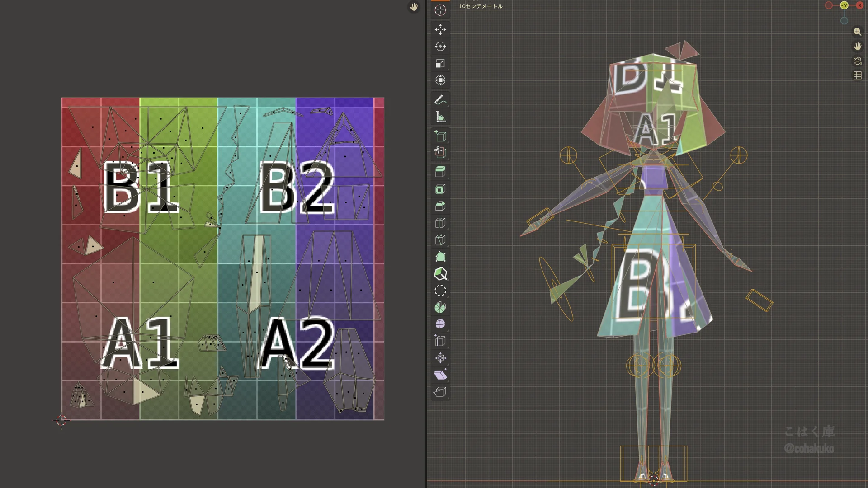Pick the Scale tool
The width and height of the screenshot is (868, 488).
[x=440, y=64]
